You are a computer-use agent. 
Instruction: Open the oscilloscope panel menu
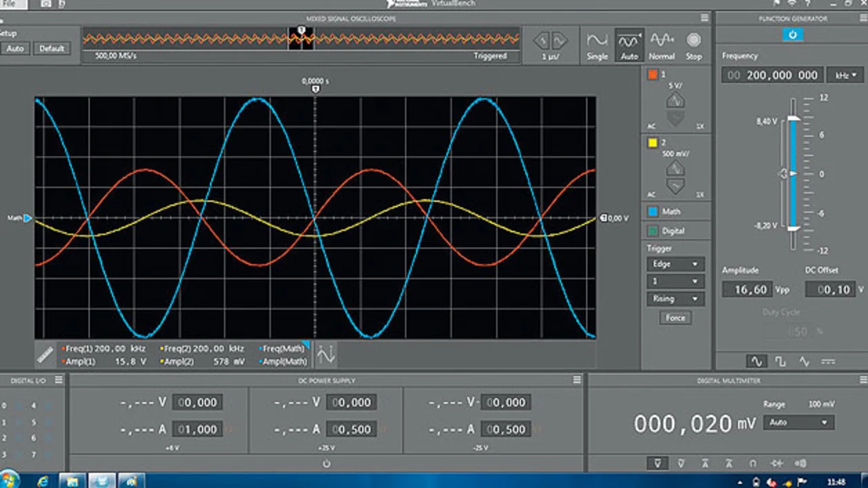tap(705, 18)
